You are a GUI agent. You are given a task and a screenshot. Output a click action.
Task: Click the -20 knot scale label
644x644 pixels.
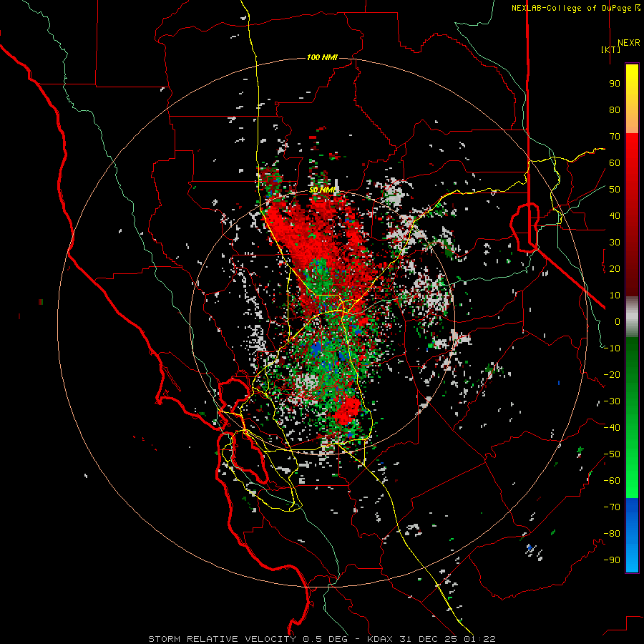(x=612, y=375)
